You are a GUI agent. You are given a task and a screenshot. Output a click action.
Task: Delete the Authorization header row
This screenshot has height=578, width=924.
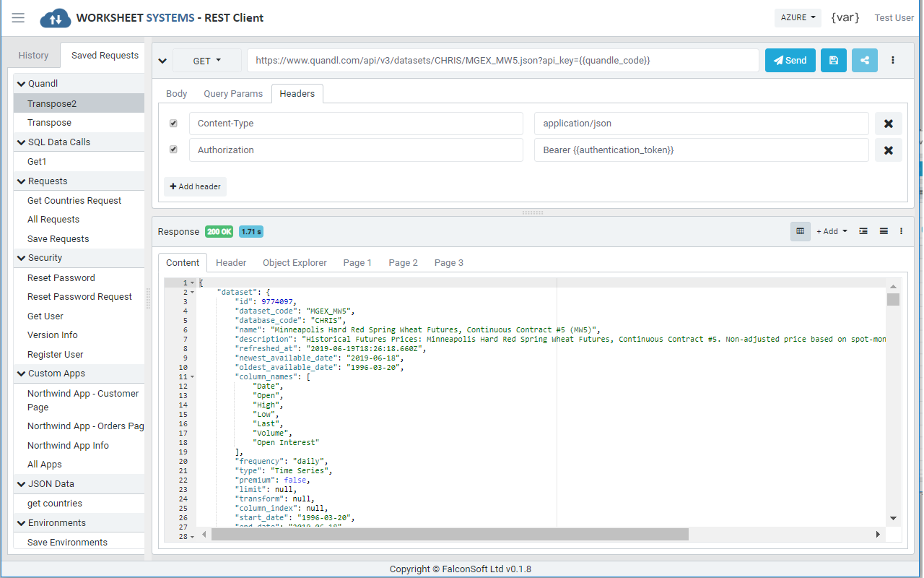pos(889,150)
